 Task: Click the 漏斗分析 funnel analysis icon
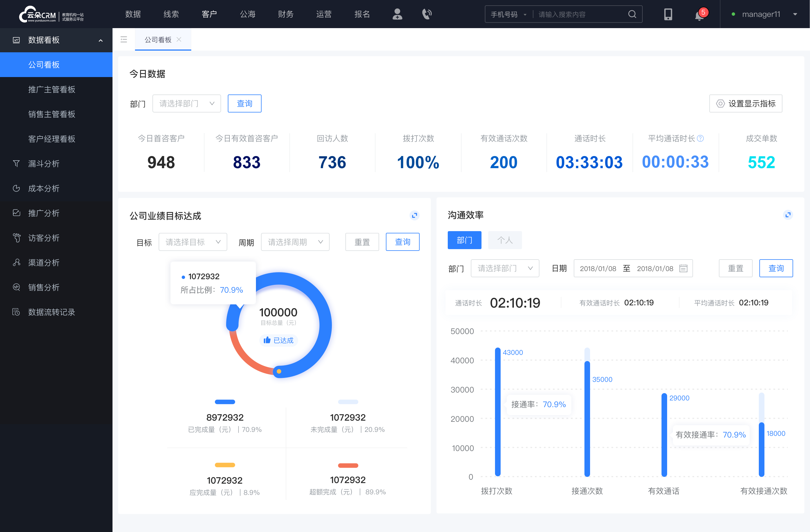point(16,163)
